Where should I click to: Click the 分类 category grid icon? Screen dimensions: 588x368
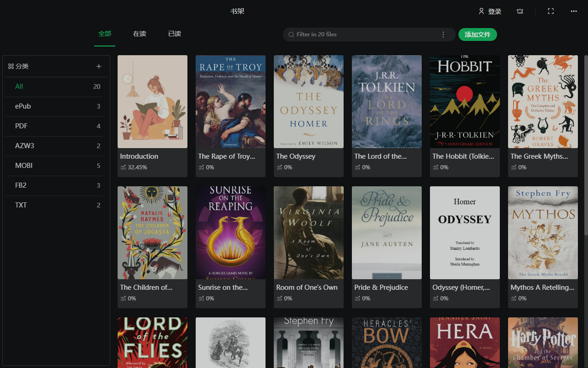coord(11,66)
